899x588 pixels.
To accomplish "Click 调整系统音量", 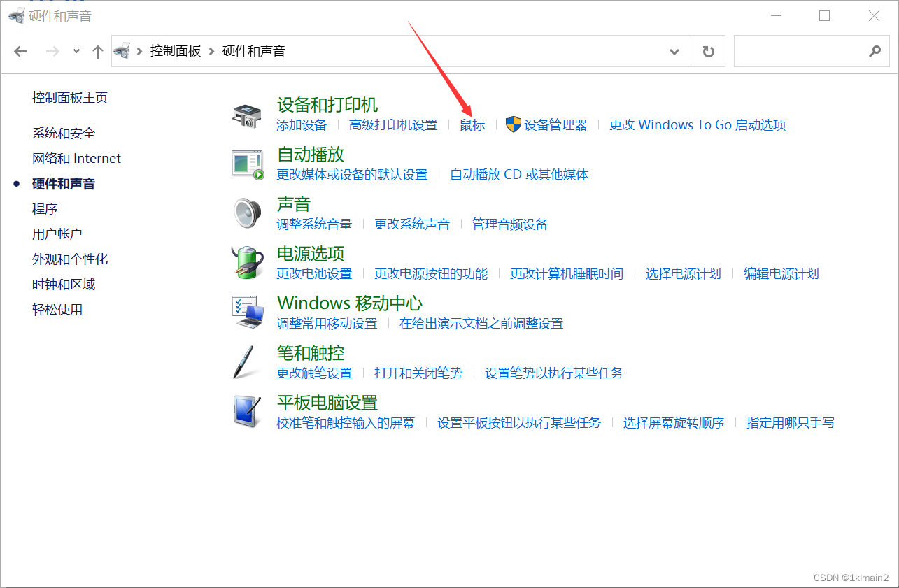I will 314,224.
